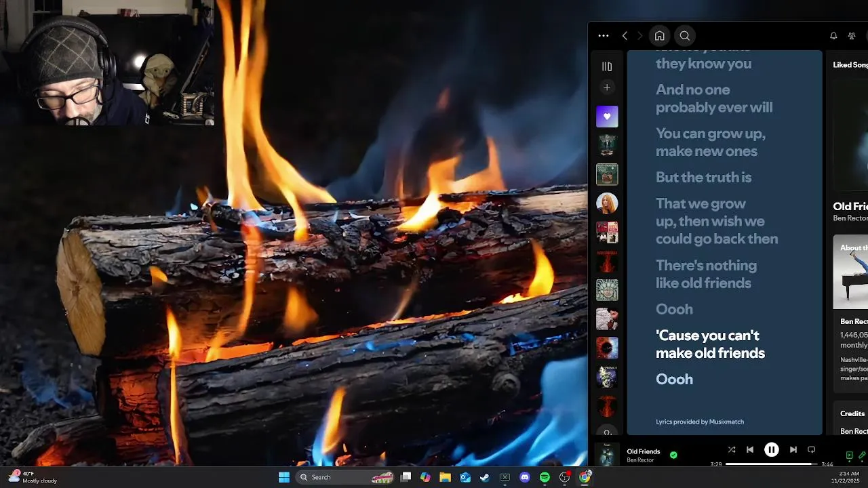Open Steam from taskbar
The image size is (868, 488).
click(485, 477)
